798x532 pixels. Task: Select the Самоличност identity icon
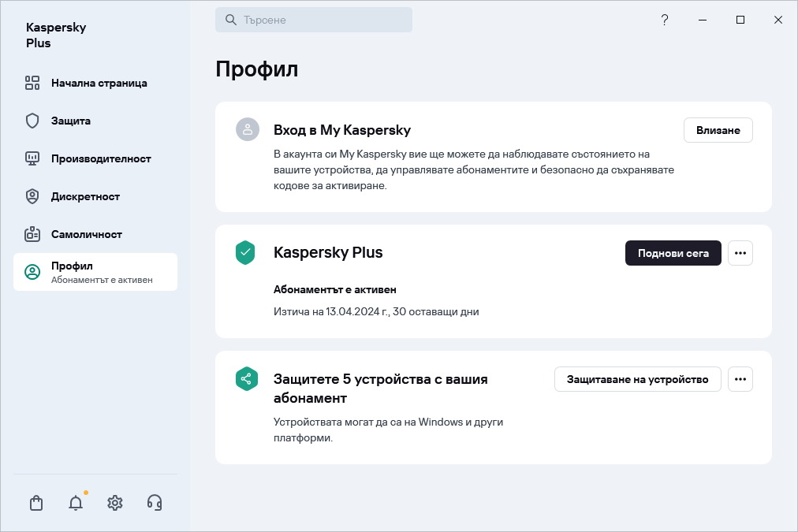click(32, 234)
